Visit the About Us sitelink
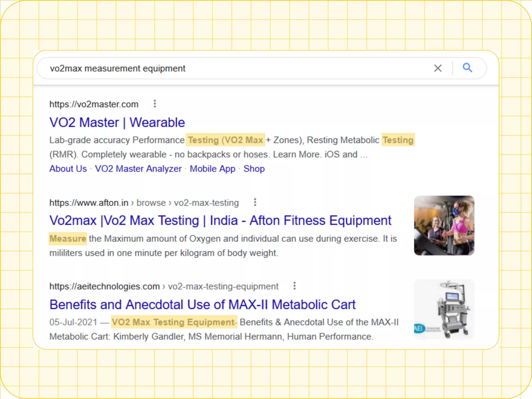The height and width of the screenshot is (399, 532). [x=68, y=169]
